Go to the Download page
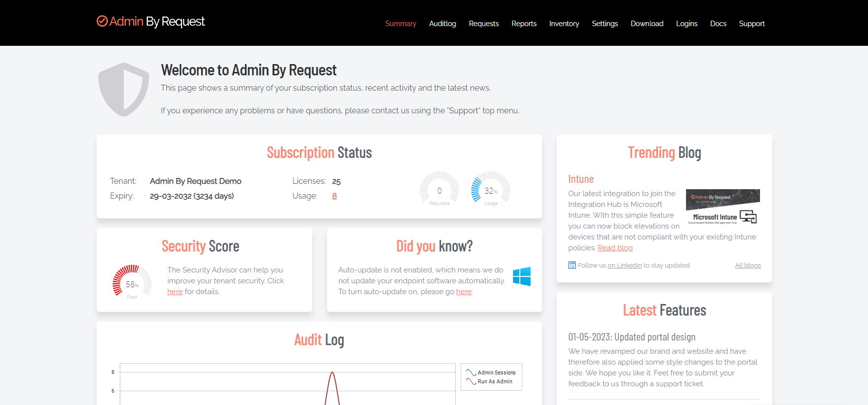Screen dimensions: 868x405 coord(647,24)
